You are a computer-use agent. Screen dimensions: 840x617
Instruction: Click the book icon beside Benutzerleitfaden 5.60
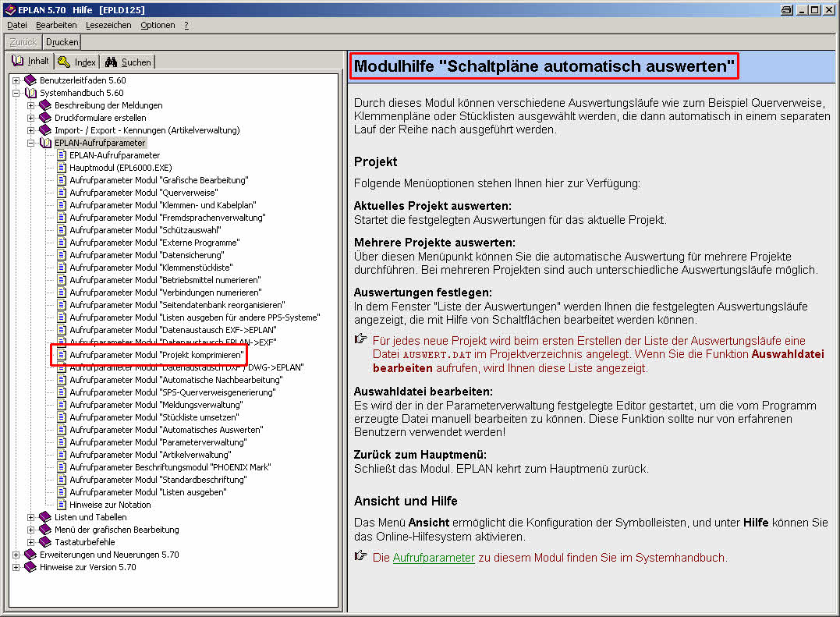pyautogui.click(x=30, y=80)
